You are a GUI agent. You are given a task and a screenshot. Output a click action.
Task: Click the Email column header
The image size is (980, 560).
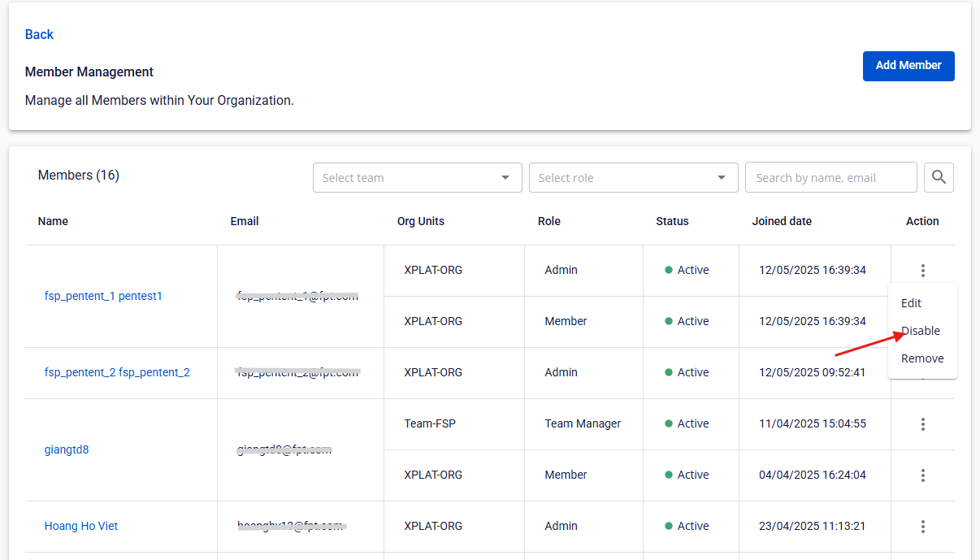pyautogui.click(x=245, y=221)
